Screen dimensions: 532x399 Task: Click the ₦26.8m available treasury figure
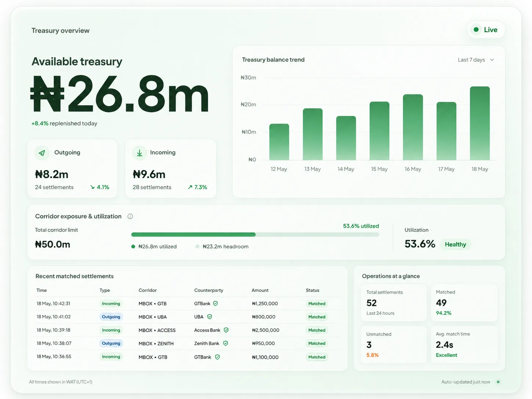pyautogui.click(x=120, y=94)
